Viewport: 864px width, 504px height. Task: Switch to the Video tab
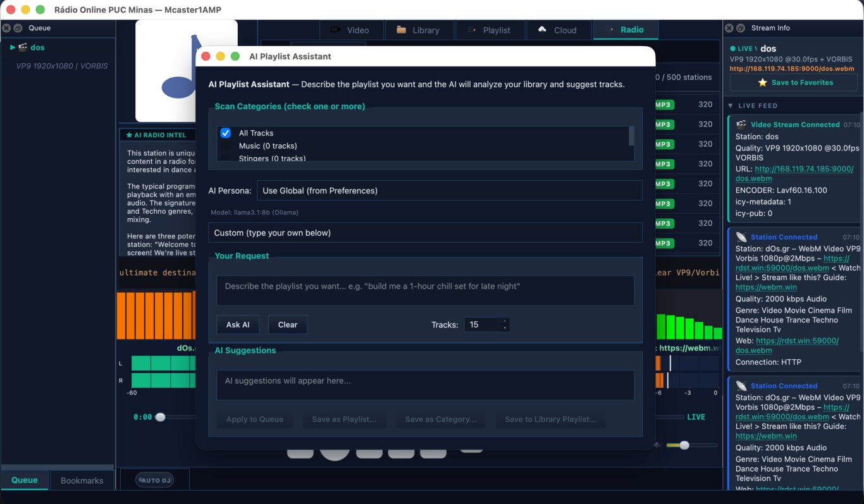pyautogui.click(x=352, y=30)
